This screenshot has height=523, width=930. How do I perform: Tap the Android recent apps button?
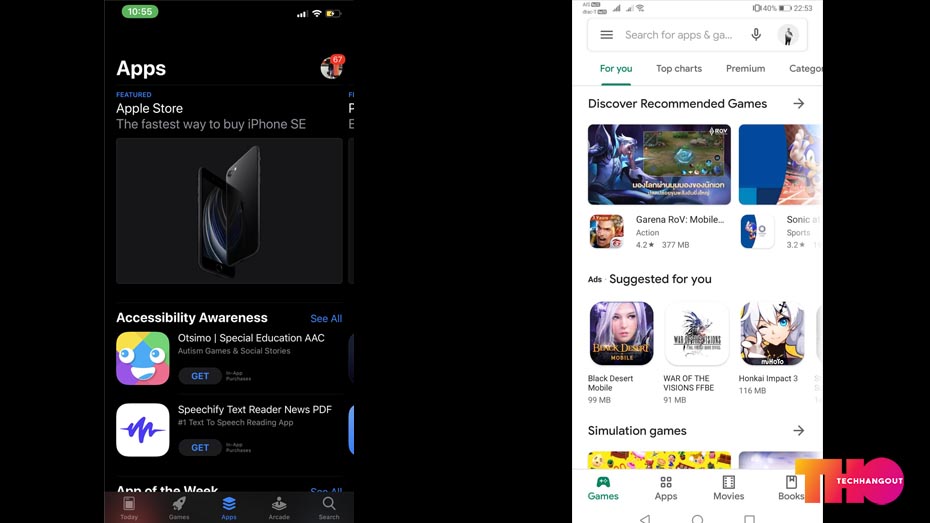(750, 519)
